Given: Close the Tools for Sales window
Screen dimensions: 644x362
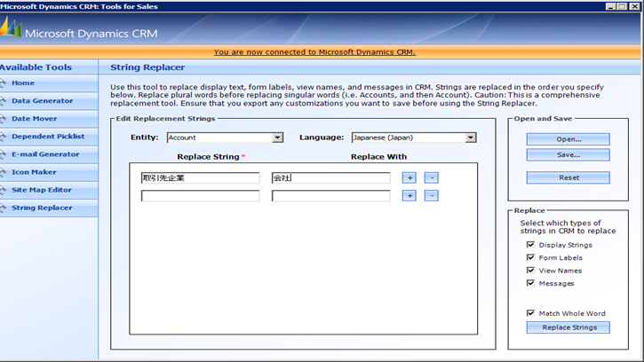Looking at the screenshot, I should coord(634,6).
